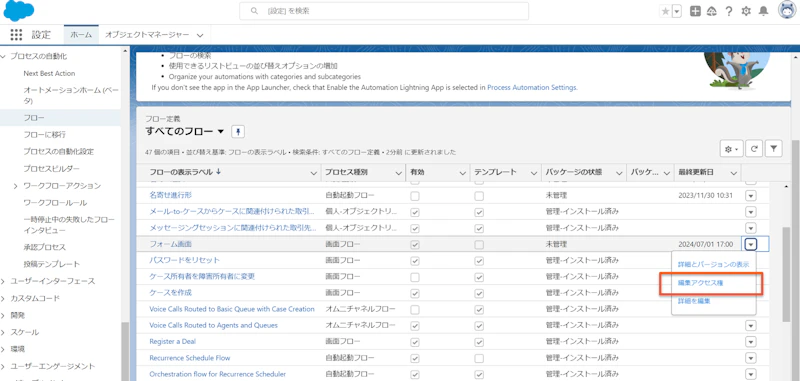Open the Register a Deal flow link
Viewport: 800px width, 381px height.
pyautogui.click(x=172, y=341)
